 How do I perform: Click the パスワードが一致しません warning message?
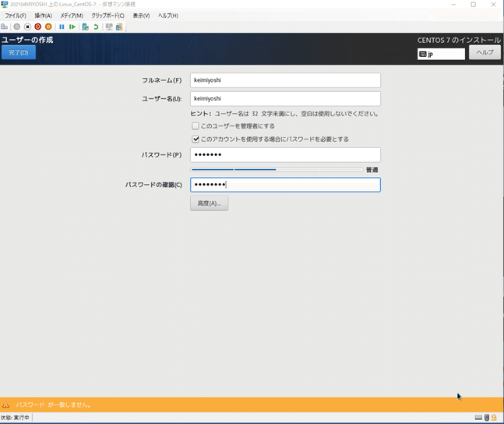pos(54,405)
